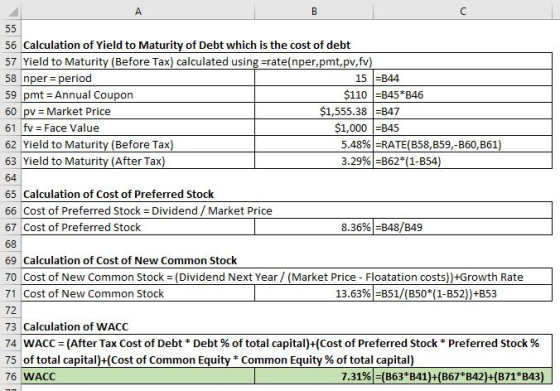Click formula text =B51/(B50*(1-B52))+B53
Screen dimensions: 560x391
[436, 294]
